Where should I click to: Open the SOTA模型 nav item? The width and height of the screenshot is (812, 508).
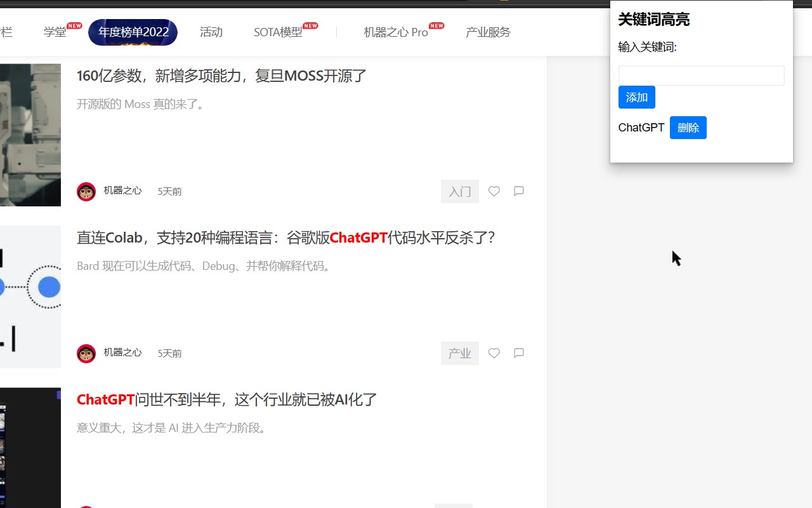pos(278,32)
